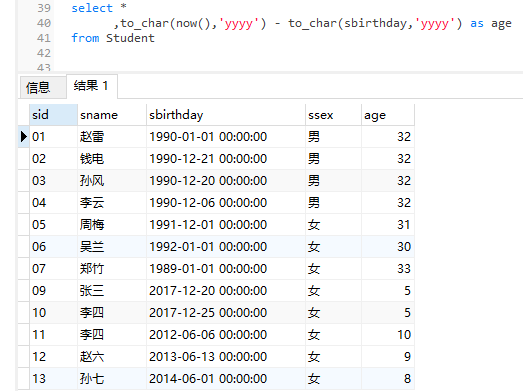Select birthday cell 2017-12-25 00:00:00
This screenshot has height=391, width=523.
[x=225, y=313]
